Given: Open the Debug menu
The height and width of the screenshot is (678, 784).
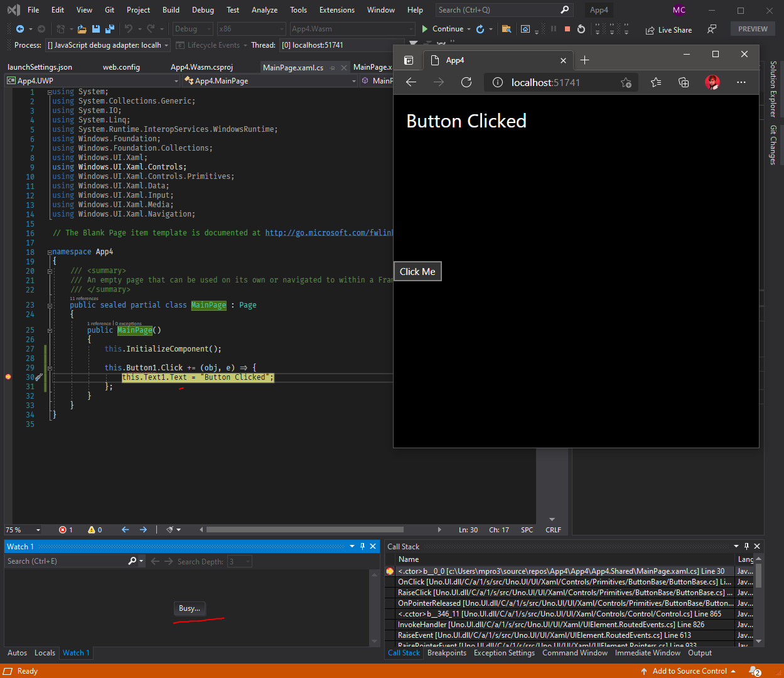Looking at the screenshot, I should 203,9.
